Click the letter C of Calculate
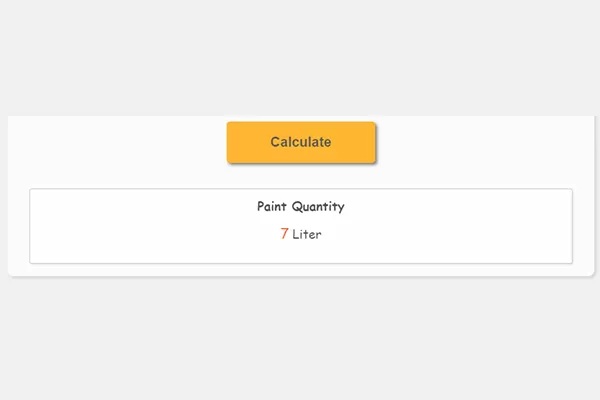Screen dimensions: 600x400 pyautogui.click(x=275, y=142)
